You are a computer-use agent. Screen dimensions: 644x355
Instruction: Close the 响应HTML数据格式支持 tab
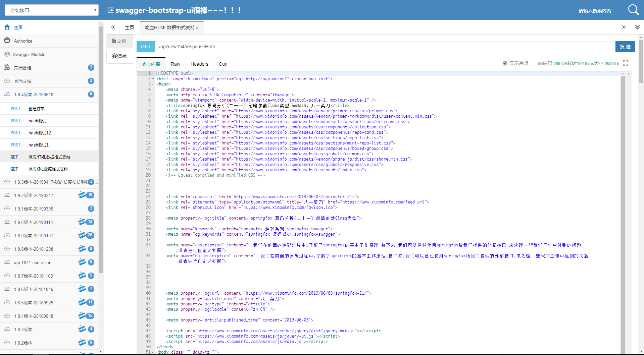[197, 28]
